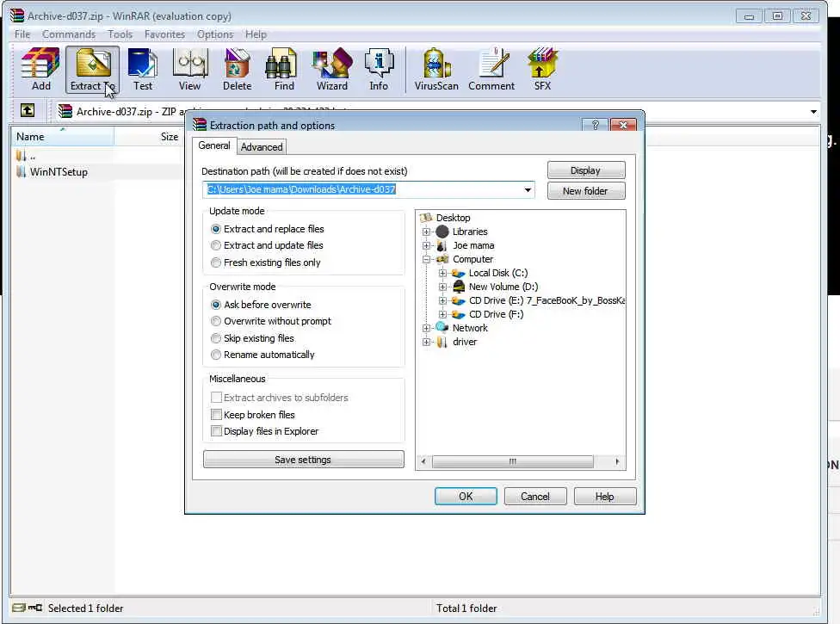Expand the Joe mama tree node
The image size is (840, 624).
(x=426, y=245)
